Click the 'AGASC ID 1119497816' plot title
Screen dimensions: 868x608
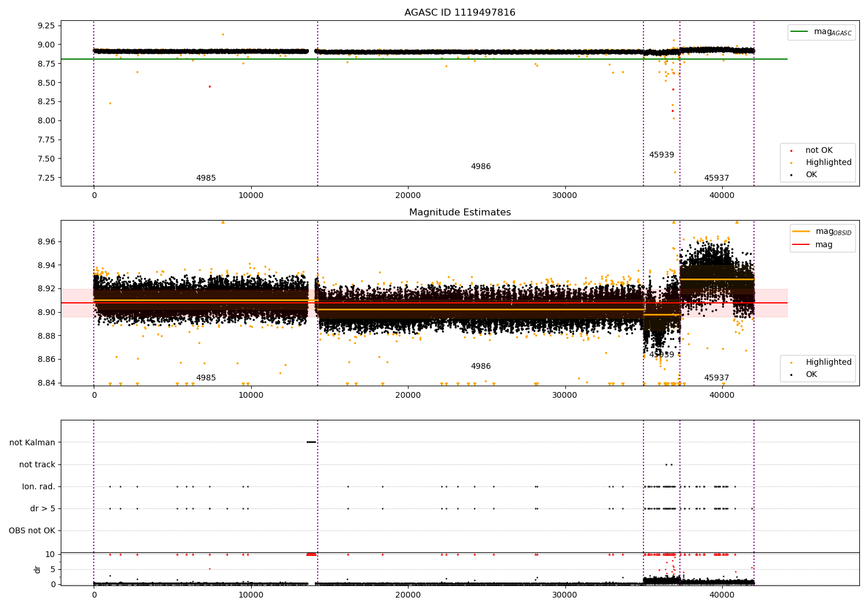click(x=459, y=13)
